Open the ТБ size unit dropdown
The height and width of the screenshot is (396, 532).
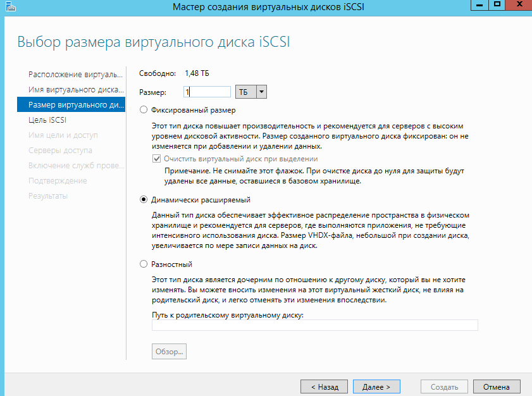[x=262, y=92]
